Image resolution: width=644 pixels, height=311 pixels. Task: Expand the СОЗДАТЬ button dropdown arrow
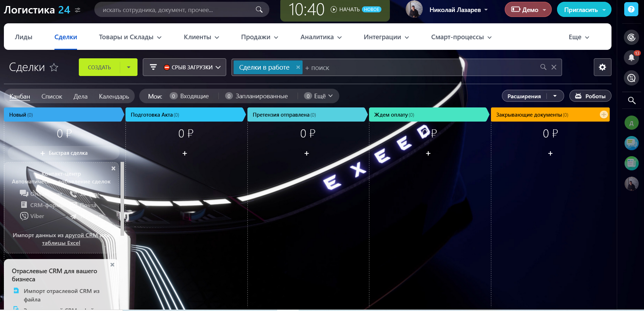point(129,67)
